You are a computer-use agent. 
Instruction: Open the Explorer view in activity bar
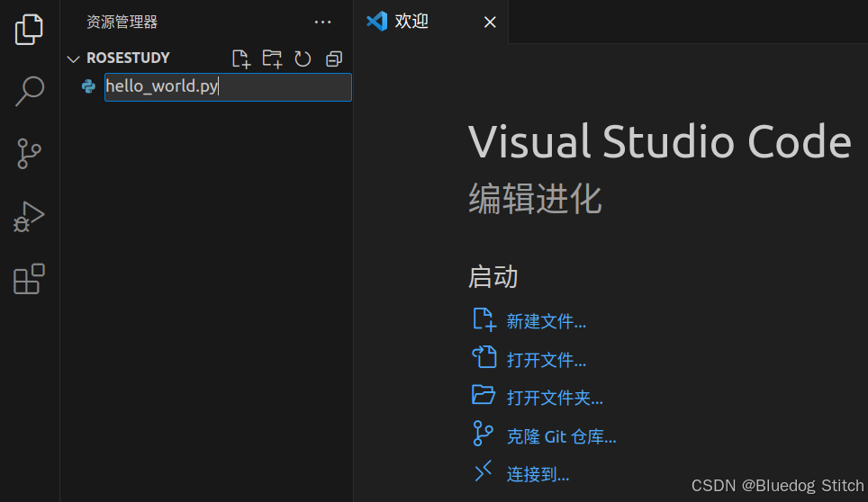click(29, 30)
